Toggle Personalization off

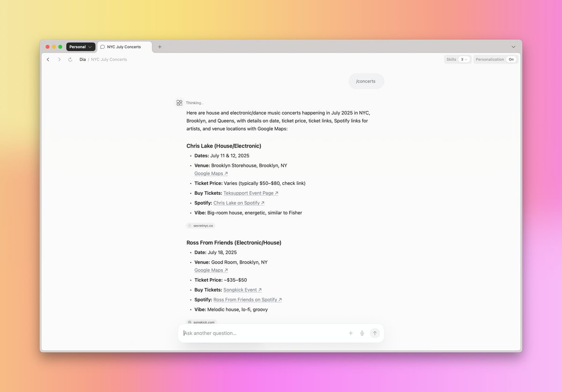[511, 59]
